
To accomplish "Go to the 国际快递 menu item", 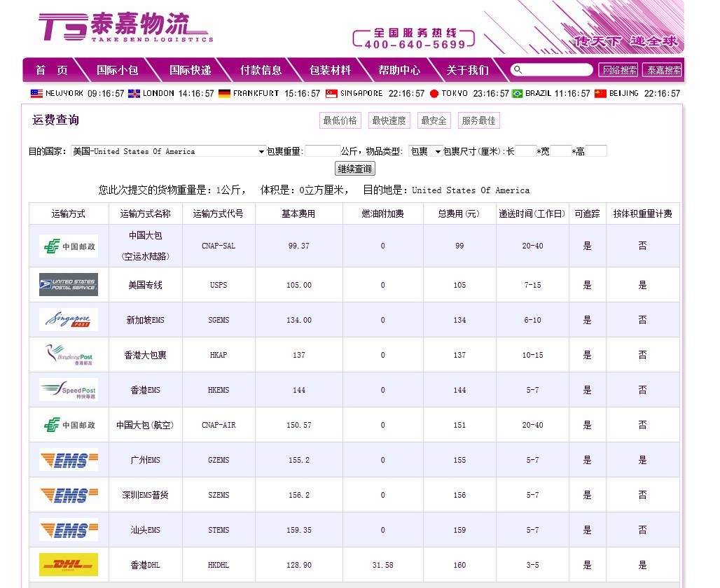I will [190, 70].
